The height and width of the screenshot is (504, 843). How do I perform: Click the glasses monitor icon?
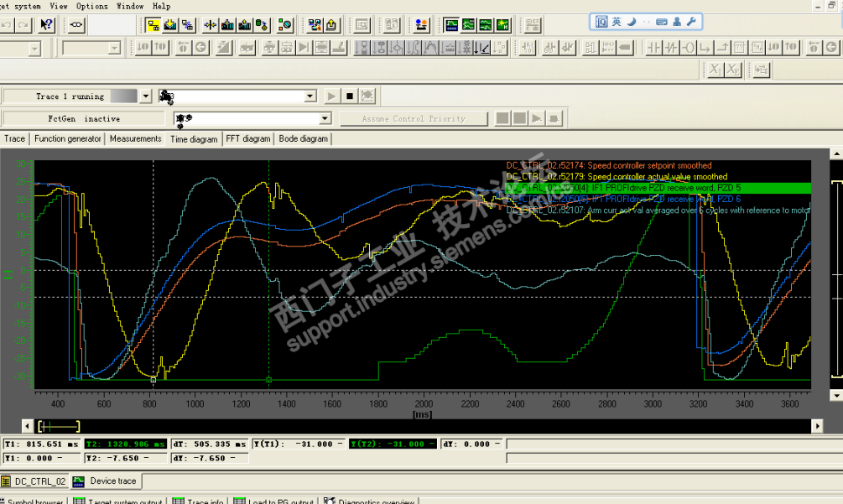point(76,24)
